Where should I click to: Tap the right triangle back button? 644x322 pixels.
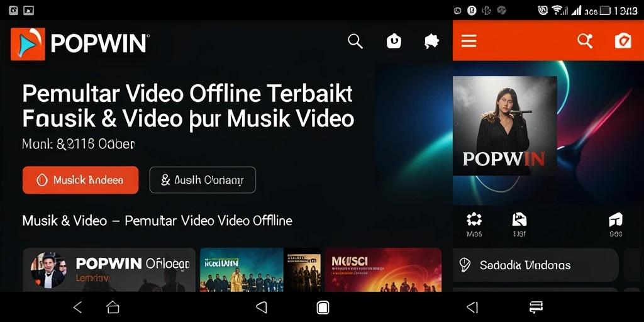click(472, 307)
